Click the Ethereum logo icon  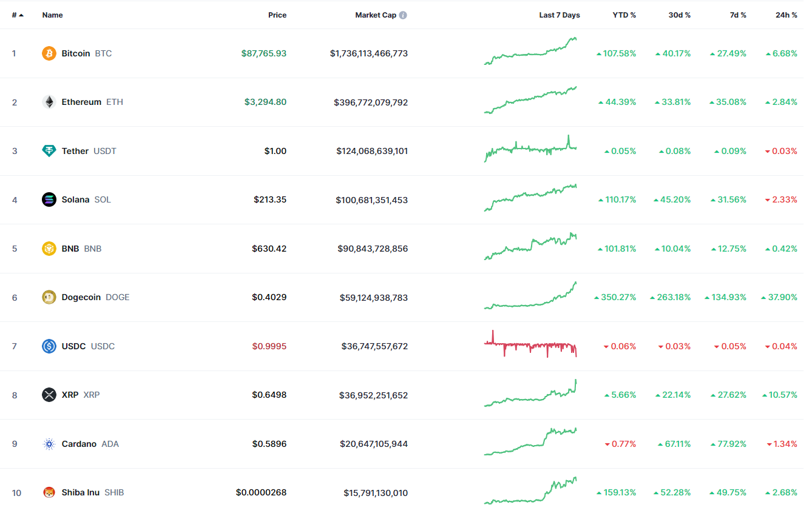tap(49, 102)
